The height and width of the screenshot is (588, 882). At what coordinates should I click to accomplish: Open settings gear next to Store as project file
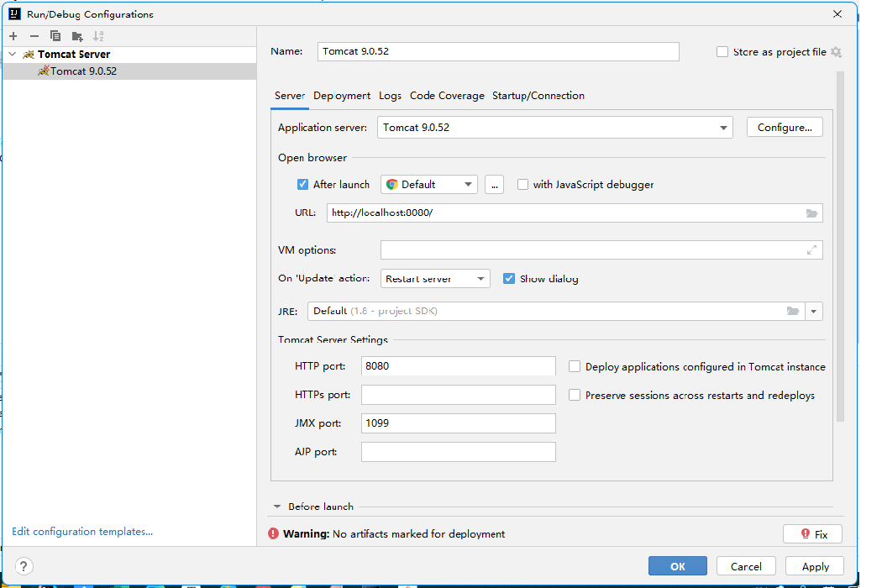point(836,52)
